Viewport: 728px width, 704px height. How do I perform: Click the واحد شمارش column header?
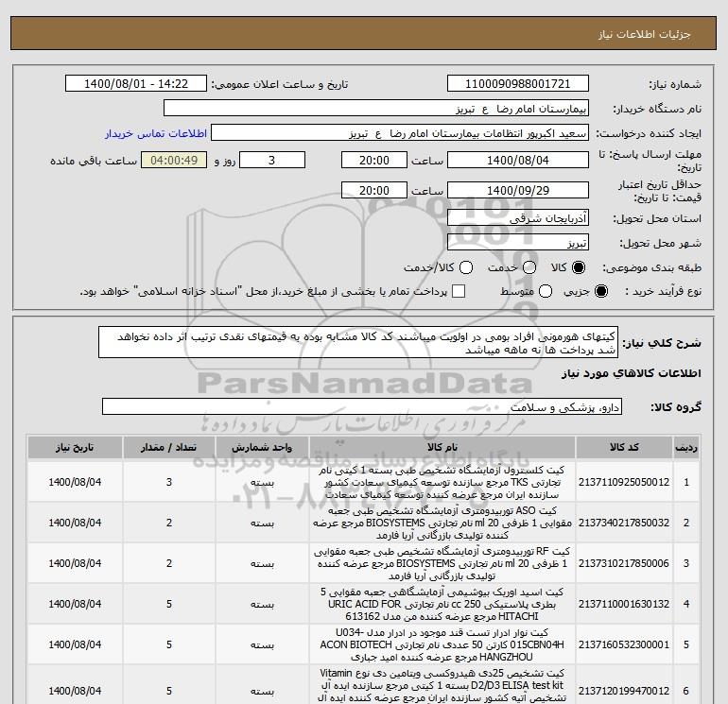tap(262, 448)
